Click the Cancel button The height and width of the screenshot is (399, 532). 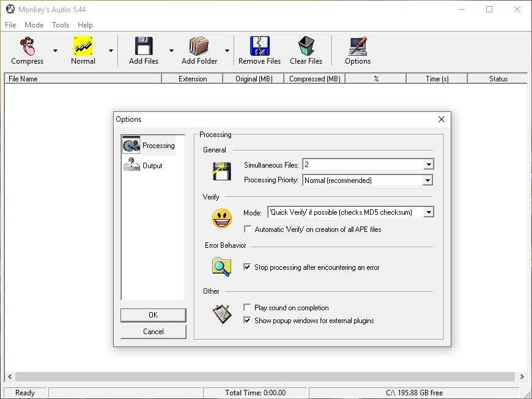point(153,332)
